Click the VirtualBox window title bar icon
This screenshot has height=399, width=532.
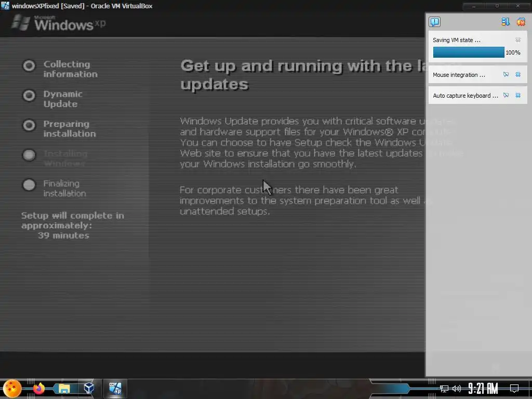coord(5,6)
